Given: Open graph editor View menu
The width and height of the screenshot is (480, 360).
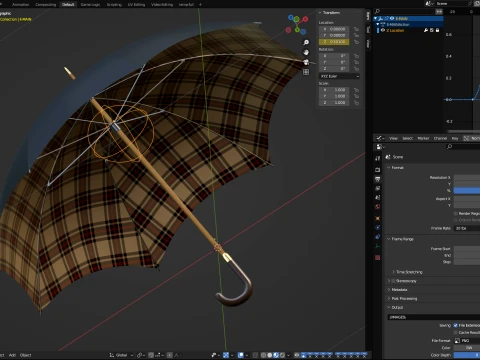Looking at the screenshot, I should click(393, 138).
